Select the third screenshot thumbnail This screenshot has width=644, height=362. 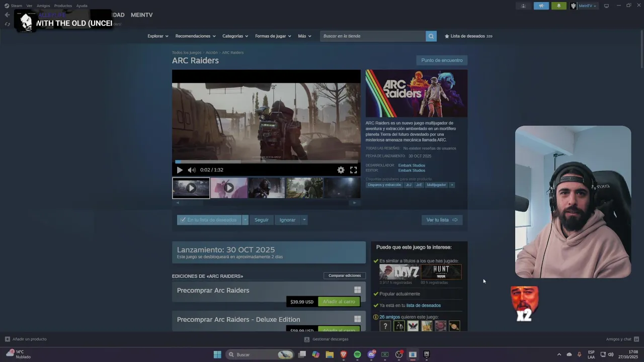tap(267, 188)
